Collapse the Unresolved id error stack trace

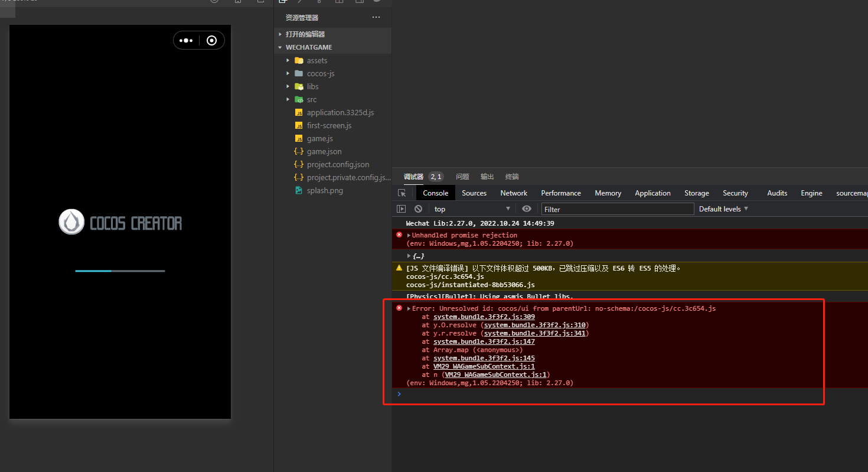[409, 308]
